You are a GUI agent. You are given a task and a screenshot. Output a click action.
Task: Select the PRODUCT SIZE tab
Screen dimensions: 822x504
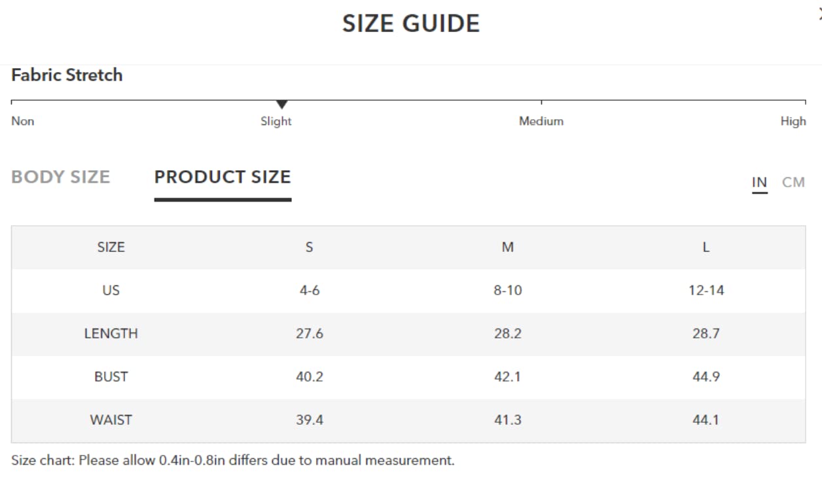click(x=223, y=177)
